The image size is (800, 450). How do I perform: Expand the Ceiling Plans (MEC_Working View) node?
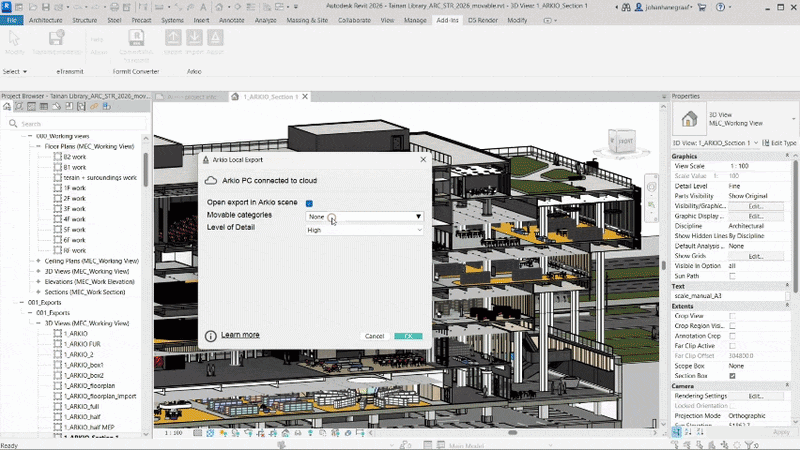tap(38, 261)
